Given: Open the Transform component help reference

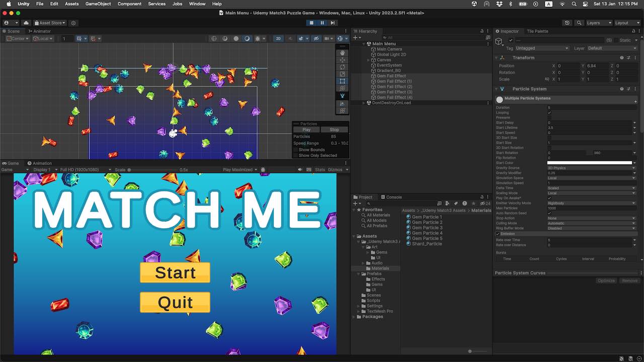Looking at the screenshot, I should (x=622, y=58).
